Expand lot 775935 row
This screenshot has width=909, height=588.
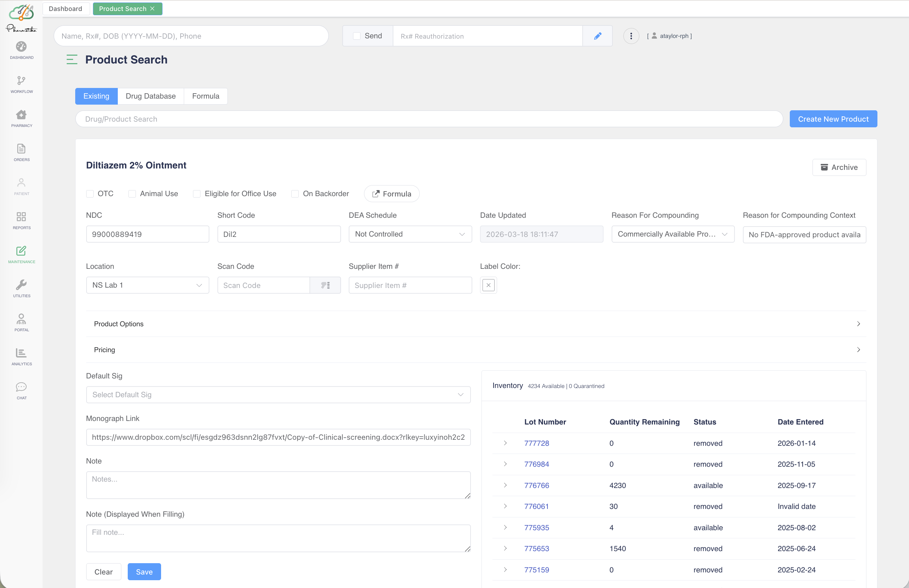tap(505, 527)
